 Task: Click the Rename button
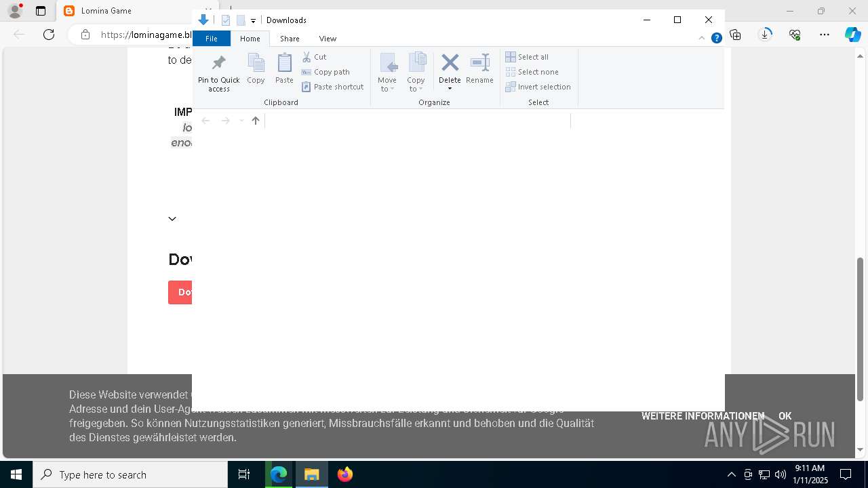479,68
